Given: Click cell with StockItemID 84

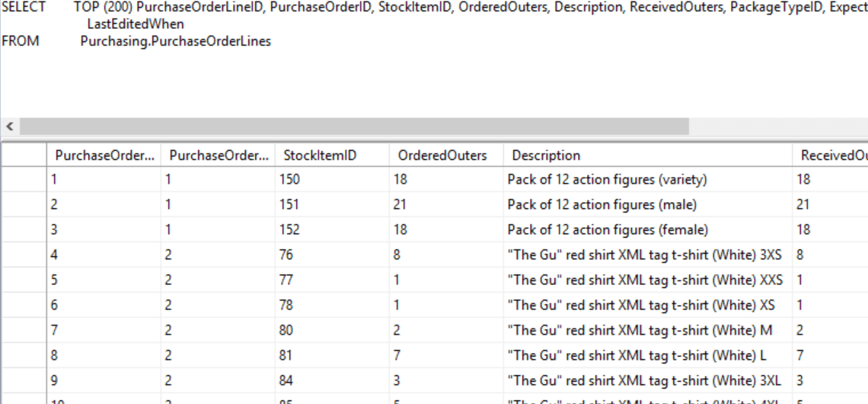Looking at the screenshot, I should pos(332,380).
